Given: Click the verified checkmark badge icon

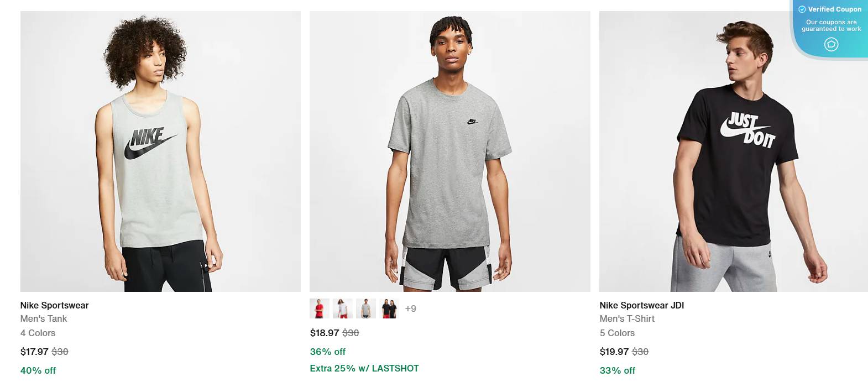Looking at the screenshot, I should pos(803,9).
